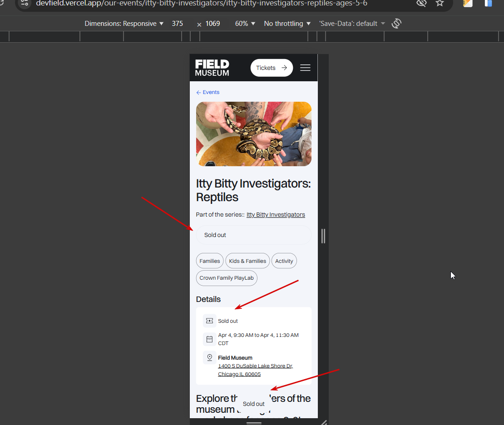Image resolution: width=504 pixels, height=425 pixels.
Task: Open the Itty Bitty Investigators series link
Action: (276, 214)
